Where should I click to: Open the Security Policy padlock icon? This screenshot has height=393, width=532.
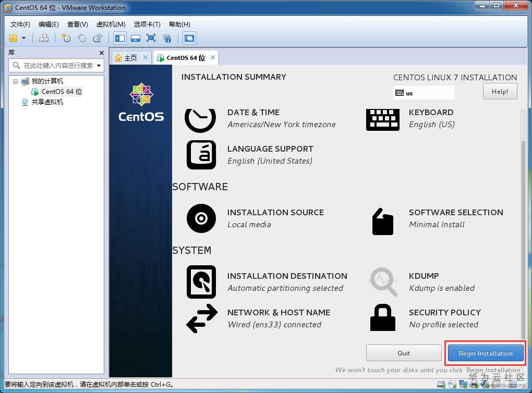pyautogui.click(x=383, y=317)
